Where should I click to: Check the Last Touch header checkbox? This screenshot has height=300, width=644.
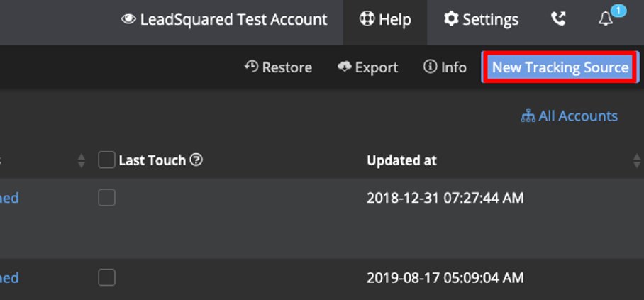pos(106,160)
